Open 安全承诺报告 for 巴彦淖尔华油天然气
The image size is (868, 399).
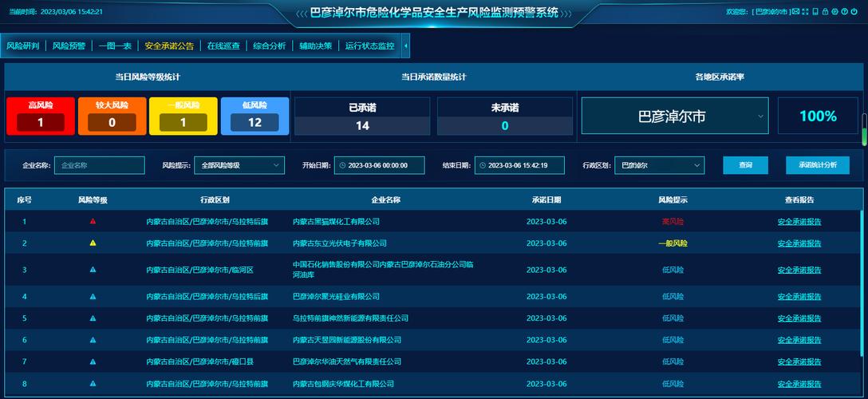(x=799, y=361)
